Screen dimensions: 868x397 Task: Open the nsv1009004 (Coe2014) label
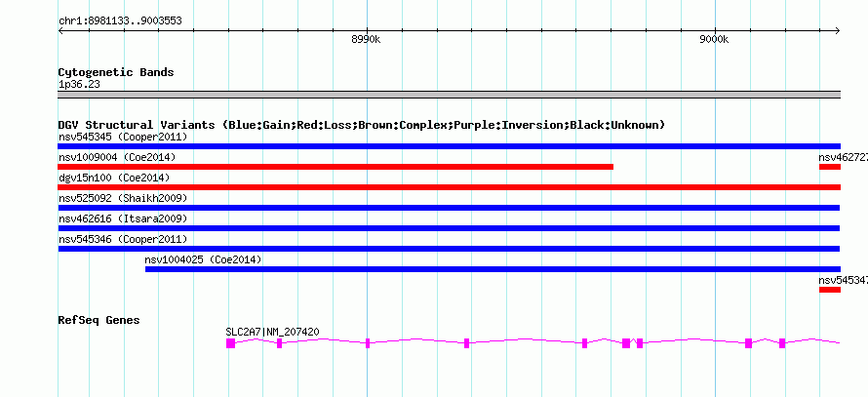pyautogui.click(x=117, y=157)
